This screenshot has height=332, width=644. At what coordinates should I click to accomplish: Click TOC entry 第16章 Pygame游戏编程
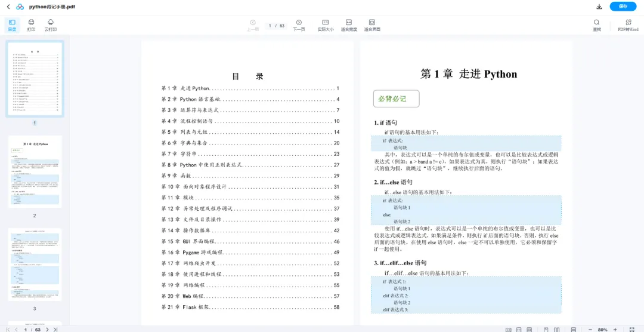tap(250, 252)
